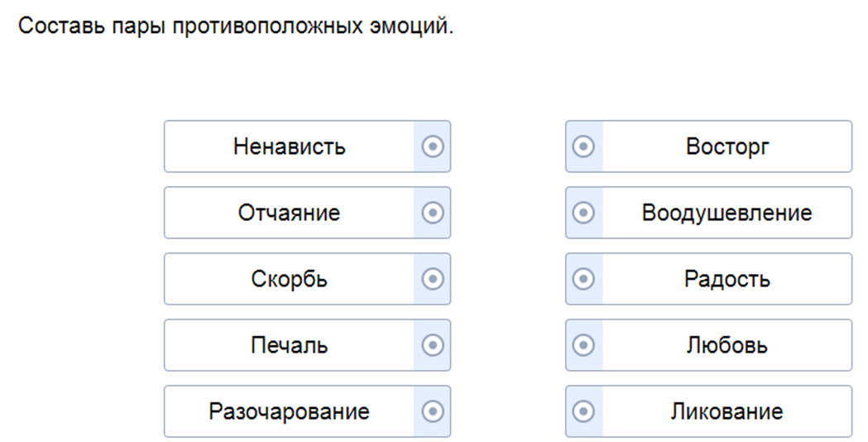
Task: Select the Отчаяние word card
Action: coord(290,213)
